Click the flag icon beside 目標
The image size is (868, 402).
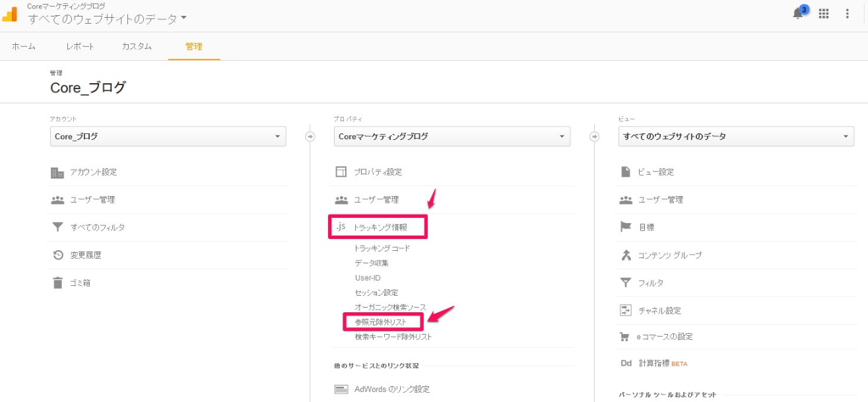tap(626, 227)
